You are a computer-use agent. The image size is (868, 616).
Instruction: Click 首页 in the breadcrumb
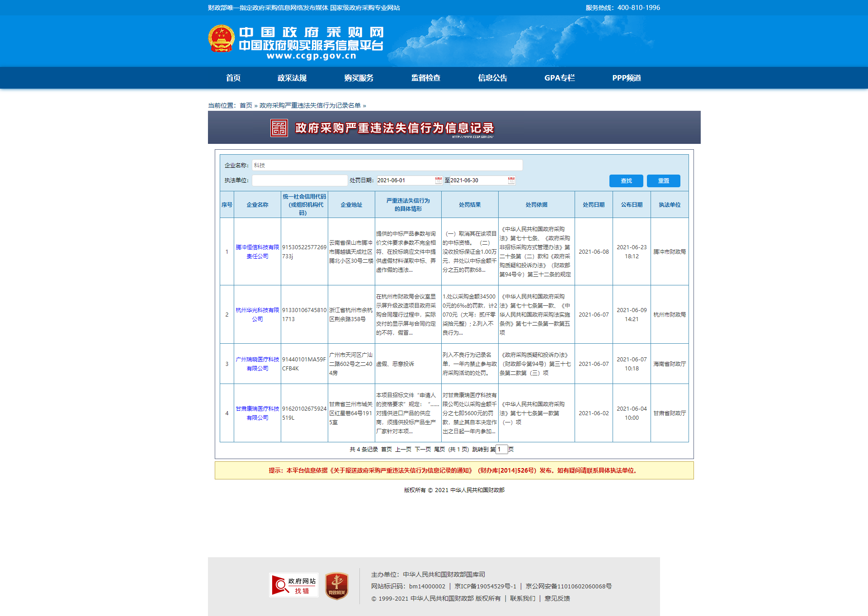pos(245,105)
